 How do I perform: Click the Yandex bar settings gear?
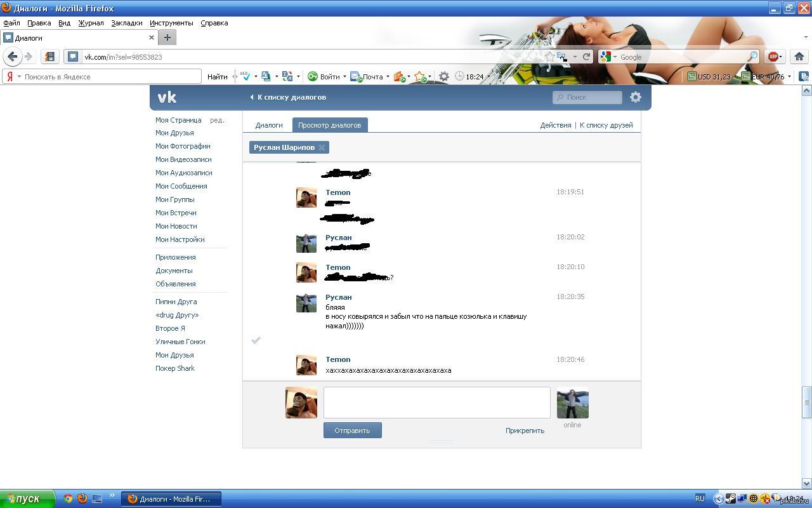(444, 76)
